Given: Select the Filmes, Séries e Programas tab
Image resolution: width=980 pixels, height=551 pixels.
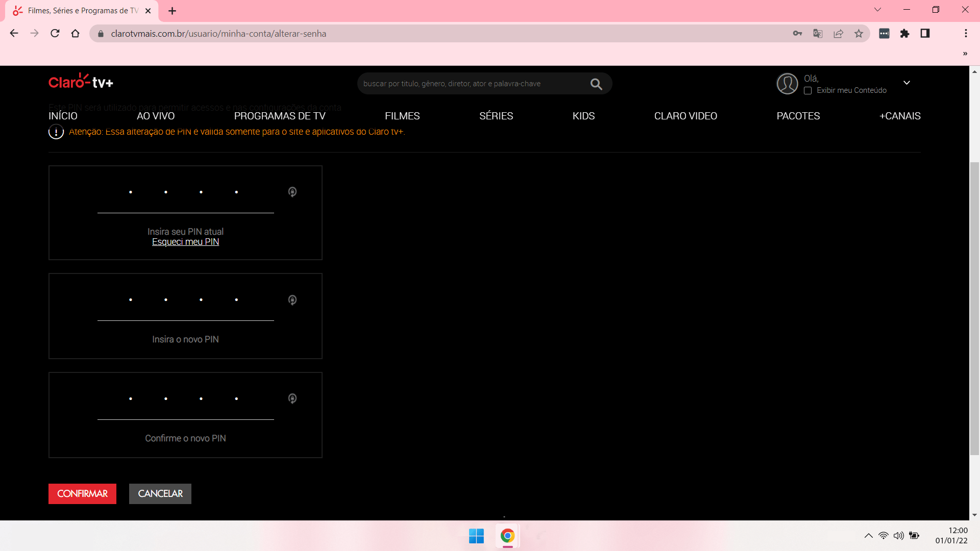Looking at the screenshot, I should [x=82, y=11].
